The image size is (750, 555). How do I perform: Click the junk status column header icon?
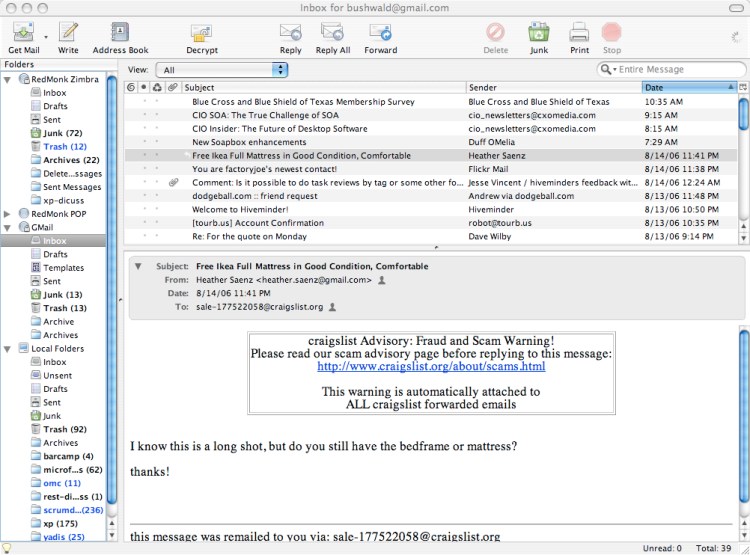157,87
